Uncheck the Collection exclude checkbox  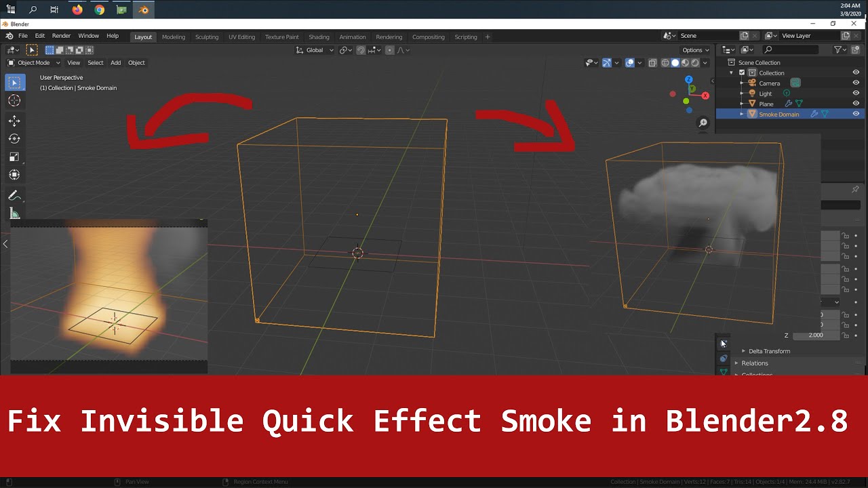coord(742,73)
